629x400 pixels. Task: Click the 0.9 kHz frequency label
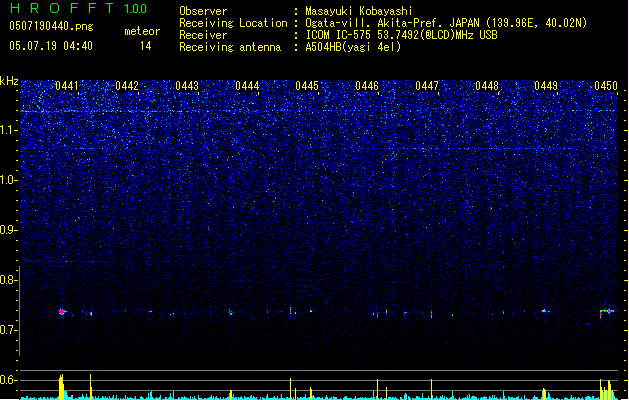[x=8, y=230]
